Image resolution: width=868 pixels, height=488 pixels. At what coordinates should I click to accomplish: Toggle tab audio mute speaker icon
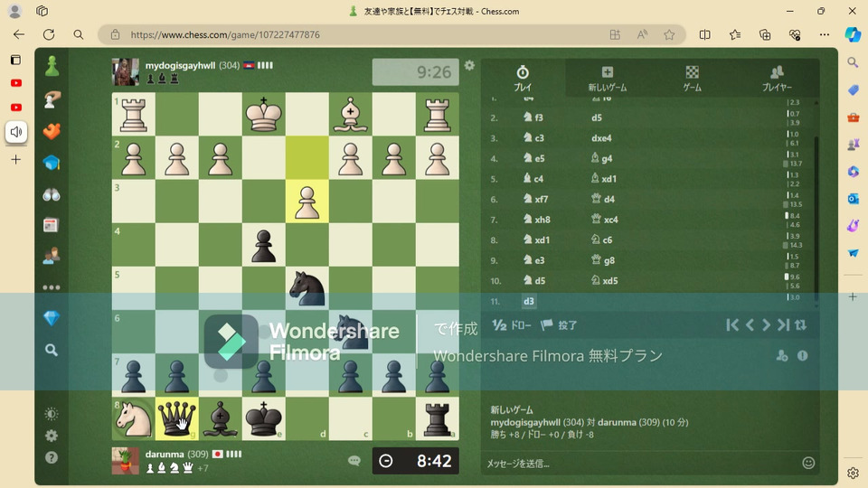tap(16, 132)
